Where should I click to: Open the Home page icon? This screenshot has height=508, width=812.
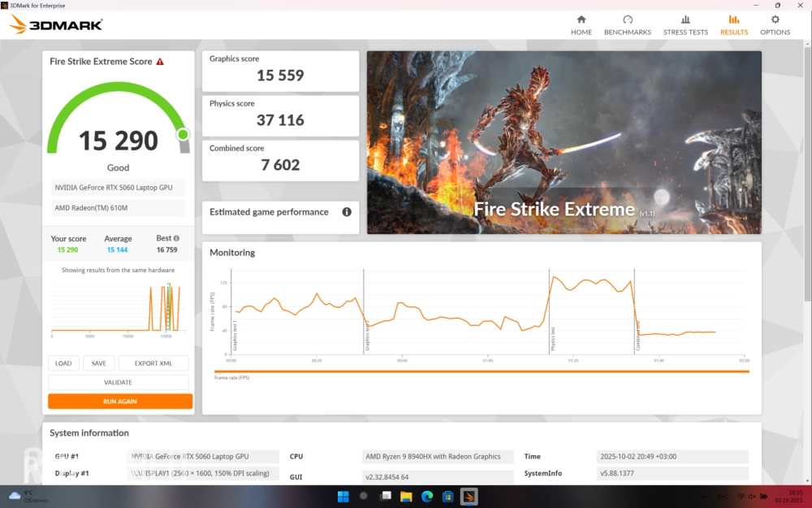click(581, 20)
